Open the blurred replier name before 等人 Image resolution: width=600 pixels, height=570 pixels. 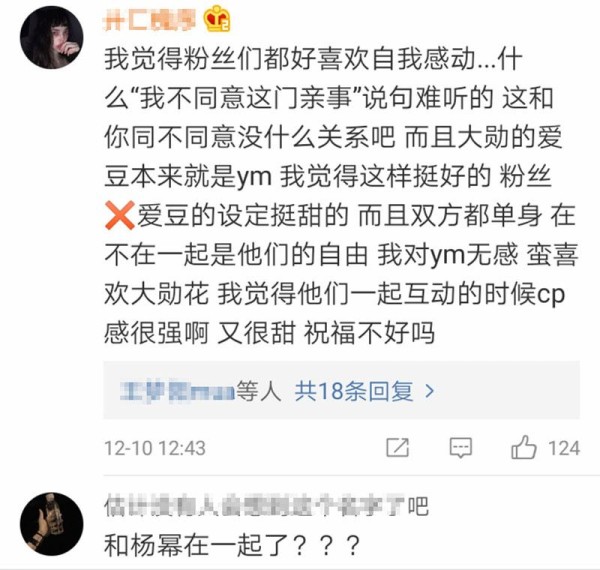(x=177, y=391)
